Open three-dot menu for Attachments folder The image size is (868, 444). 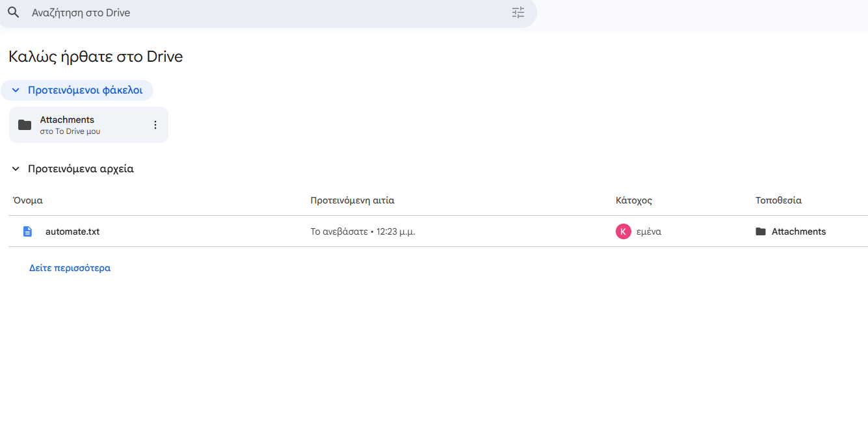(x=155, y=125)
